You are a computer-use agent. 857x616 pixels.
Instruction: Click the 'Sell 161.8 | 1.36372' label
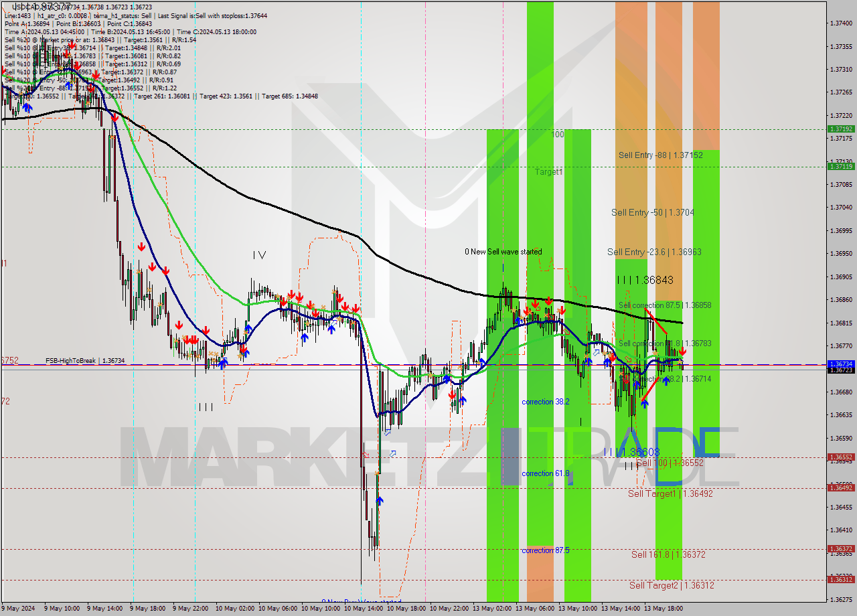668,554
